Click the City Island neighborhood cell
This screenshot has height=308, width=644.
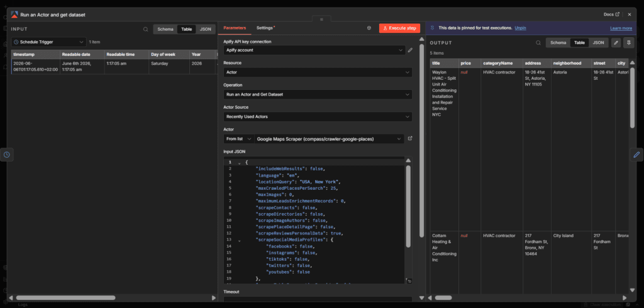coord(571,262)
